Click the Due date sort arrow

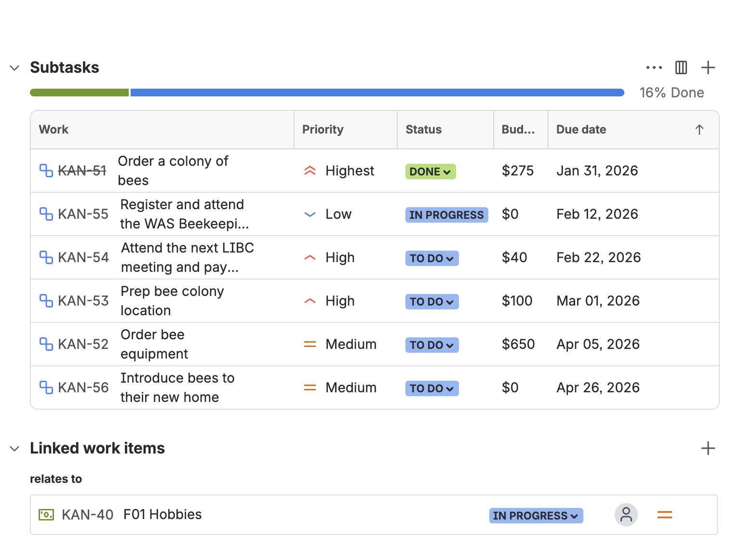[x=699, y=129]
